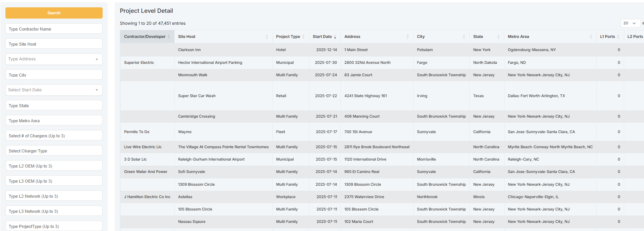644x231 pixels.
Task: Focus the Type Contractor Name field
Action: [x=54, y=29]
